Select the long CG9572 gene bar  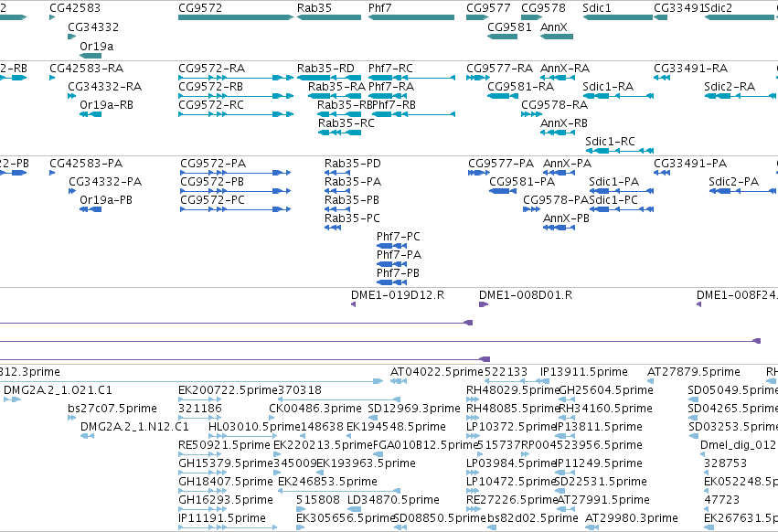pos(236,17)
